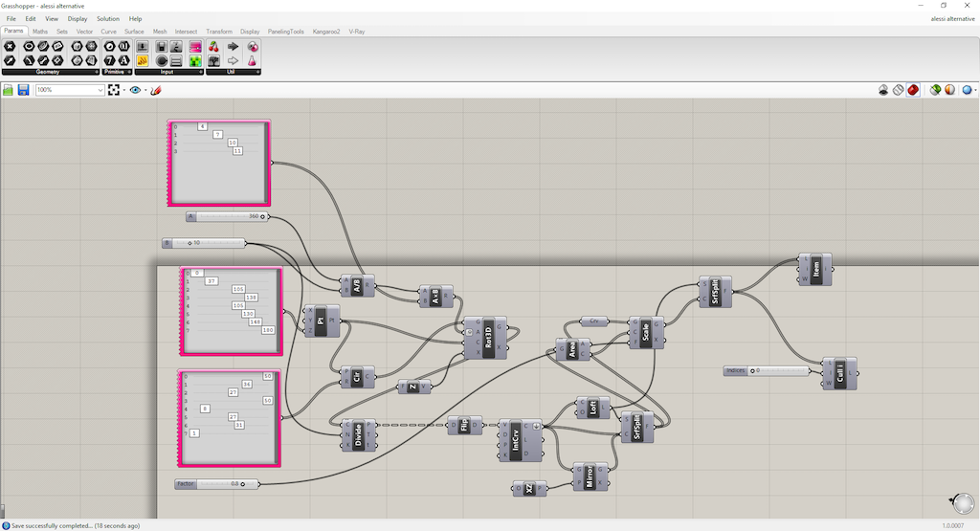Pick the cherry icon in Util panel
The image size is (980, 531).
click(x=213, y=47)
